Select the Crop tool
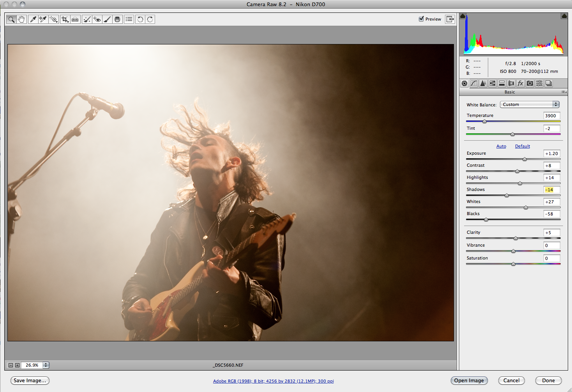Viewport: 572px width, 392px height. coord(65,19)
